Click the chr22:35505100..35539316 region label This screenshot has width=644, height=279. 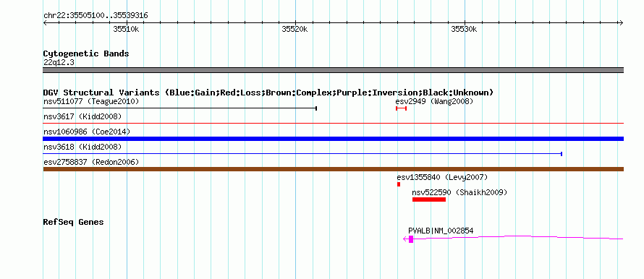(96, 16)
